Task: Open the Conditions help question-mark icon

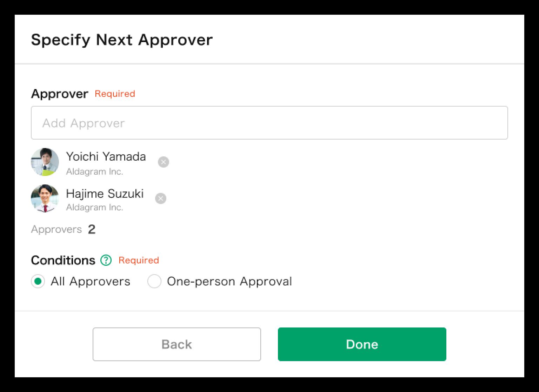Action: [106, 260]
